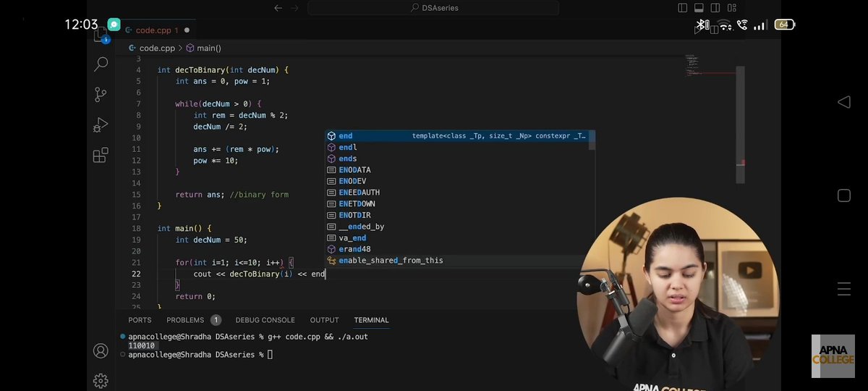Click line number 22 in the gutter

(136, 274)
